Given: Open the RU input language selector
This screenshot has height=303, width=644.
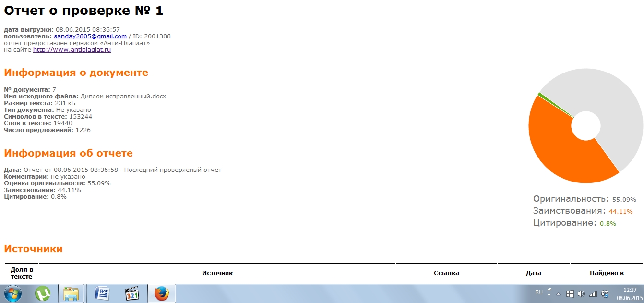Looking at the screenshot, I should pos(539,292).
